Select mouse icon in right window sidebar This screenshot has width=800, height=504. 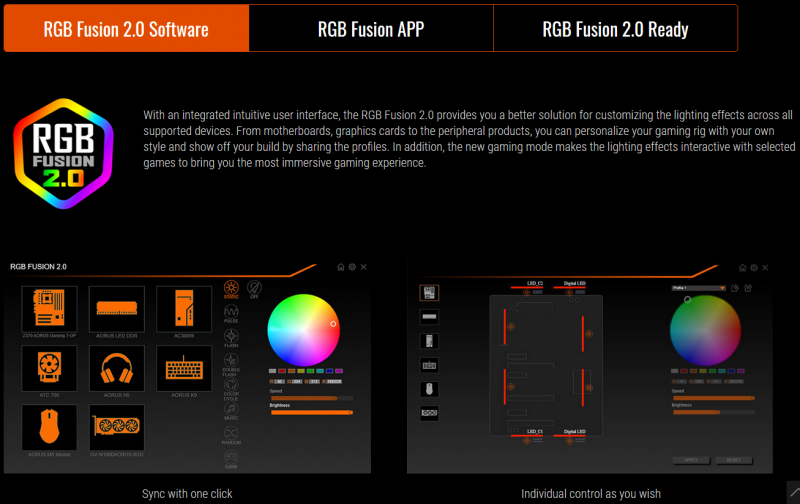[x=429, y=389]
